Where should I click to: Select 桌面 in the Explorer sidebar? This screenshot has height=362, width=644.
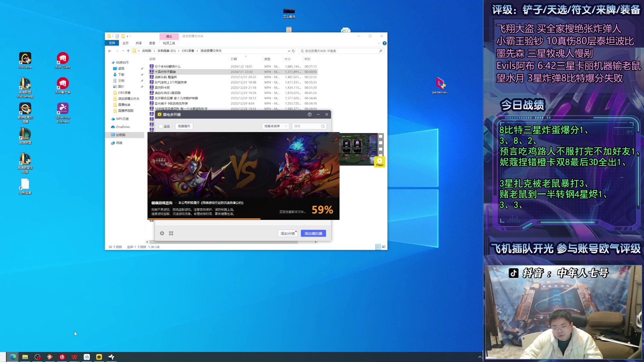point(121,69)
